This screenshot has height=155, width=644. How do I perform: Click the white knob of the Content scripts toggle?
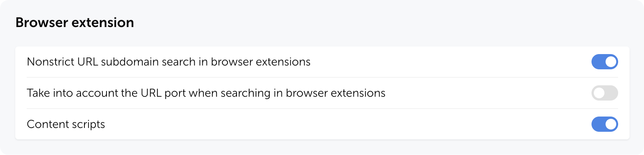pos(611,124)
